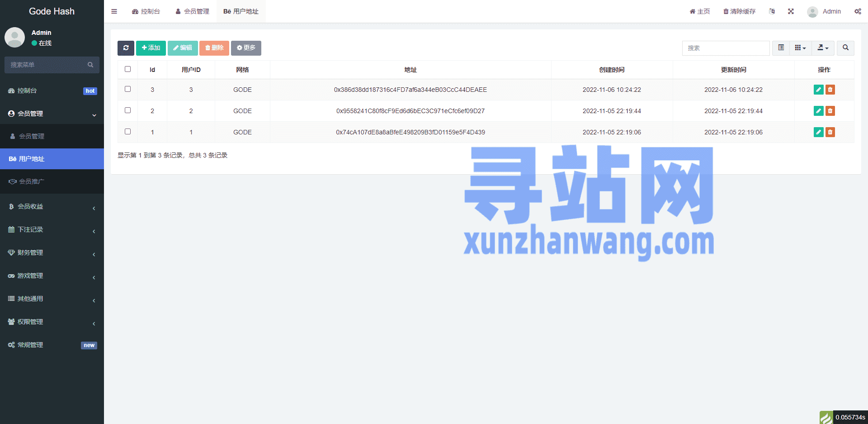Toggle the sidebar hamburger menu icon

point(114,11)
